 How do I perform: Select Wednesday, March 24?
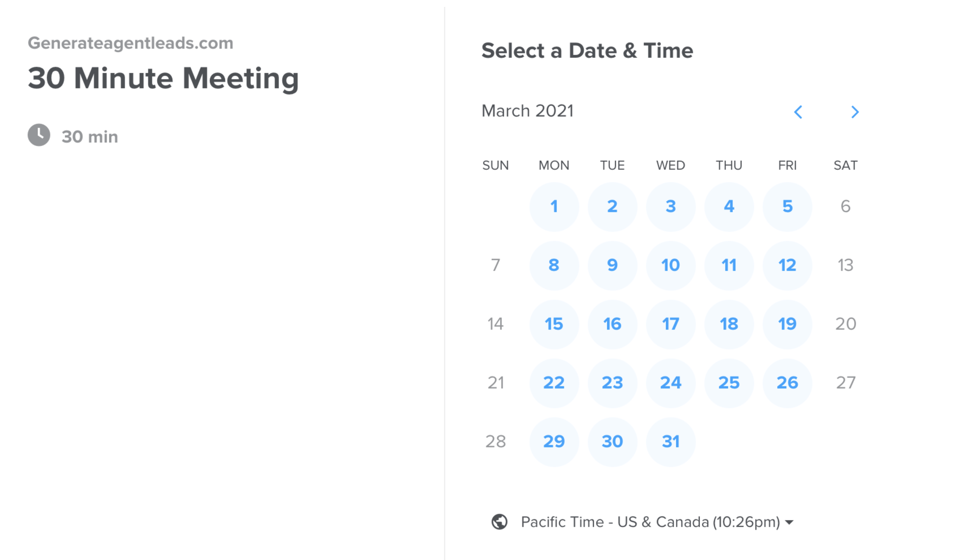click(x=671, y=383)
